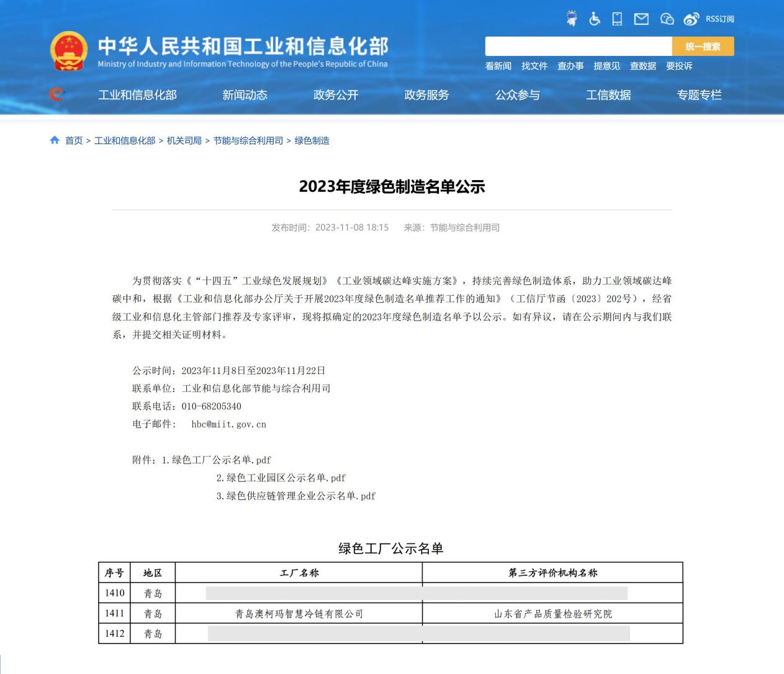Open the 新闻动态 navigation menu
This screenshot has height=674, width=784.
tap(245, 95)
